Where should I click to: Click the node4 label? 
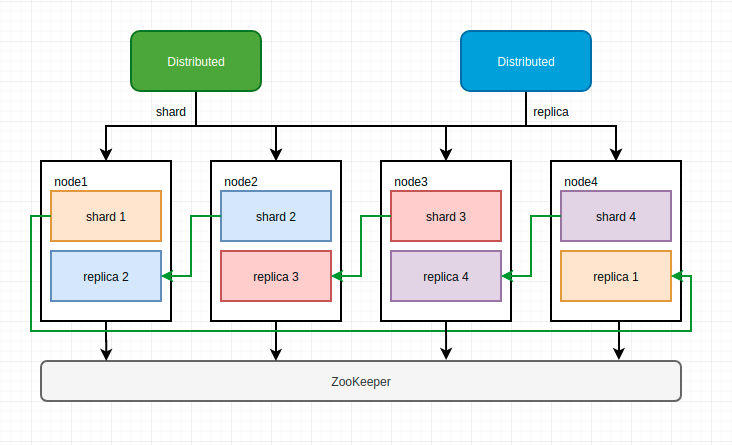581,182
